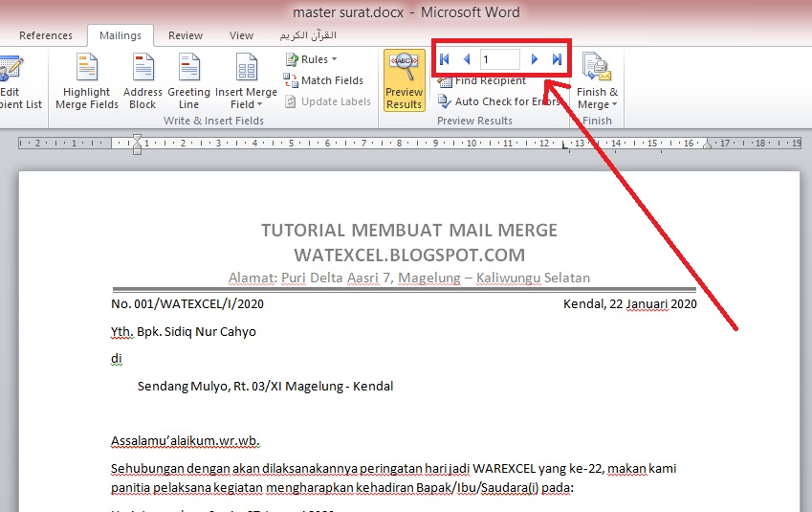
Task: Click Edit Recipient List icon
Action: tap(11, 68)
